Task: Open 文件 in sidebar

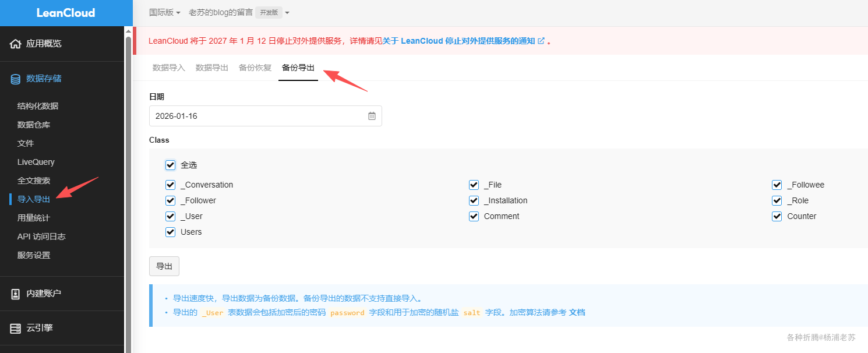Action: [26, 143]
